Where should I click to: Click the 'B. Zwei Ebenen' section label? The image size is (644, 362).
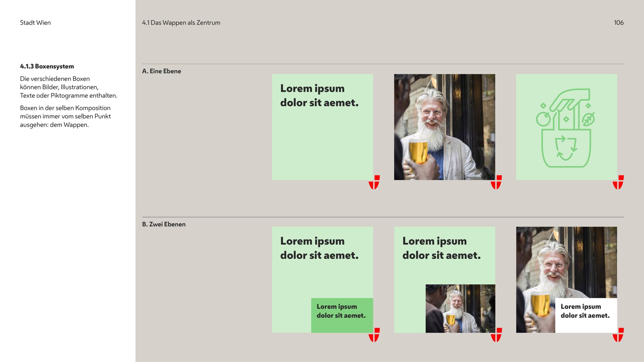click(x=164, y=224)
